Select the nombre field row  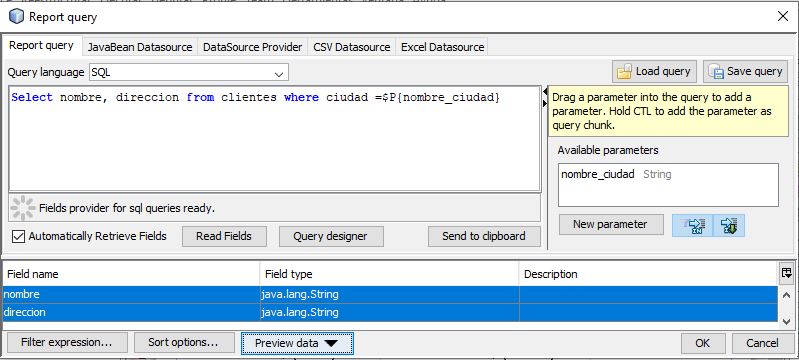tap(390, 295)
